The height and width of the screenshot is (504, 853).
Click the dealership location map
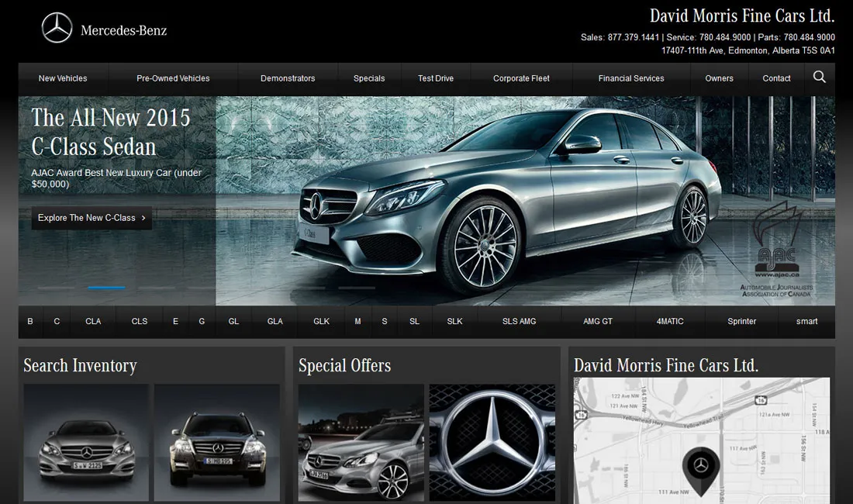[702, 441]
